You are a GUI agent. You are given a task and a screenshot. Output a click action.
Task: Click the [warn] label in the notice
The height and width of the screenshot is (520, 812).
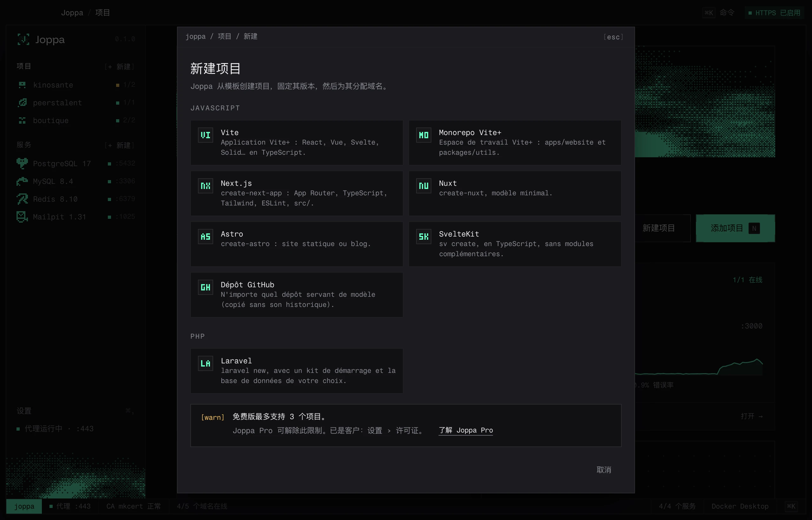213,417
